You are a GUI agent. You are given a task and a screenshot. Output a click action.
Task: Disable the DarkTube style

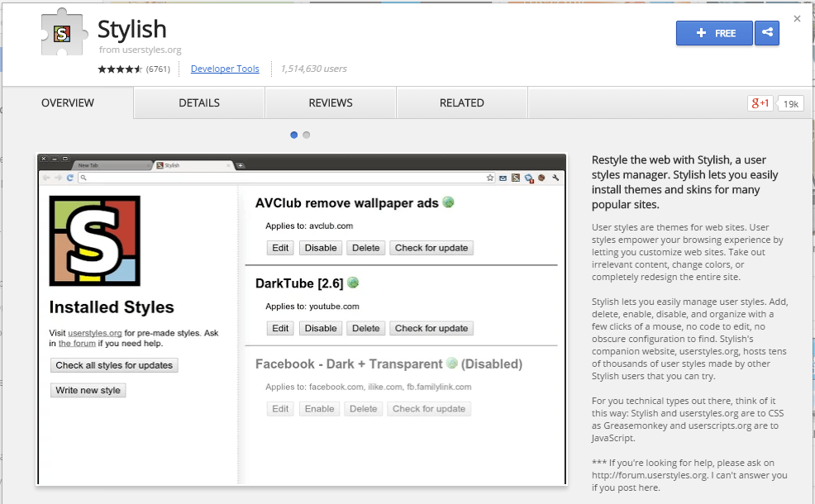(x=320, y=328)
